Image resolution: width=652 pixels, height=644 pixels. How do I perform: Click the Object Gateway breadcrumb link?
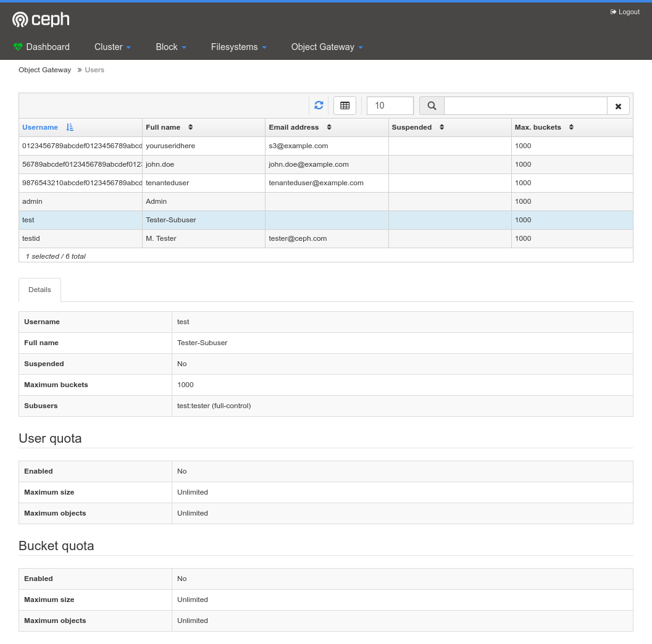(x=44, y=70)
